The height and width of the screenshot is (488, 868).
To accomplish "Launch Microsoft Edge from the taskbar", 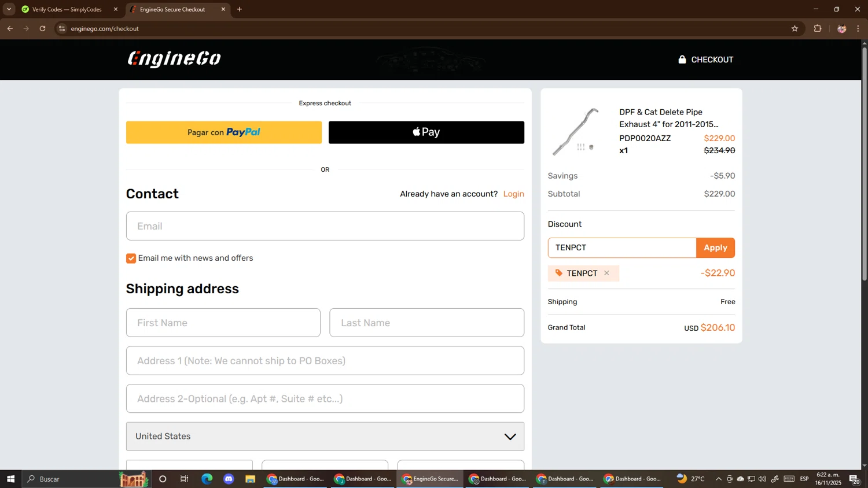I will point(207,479).
